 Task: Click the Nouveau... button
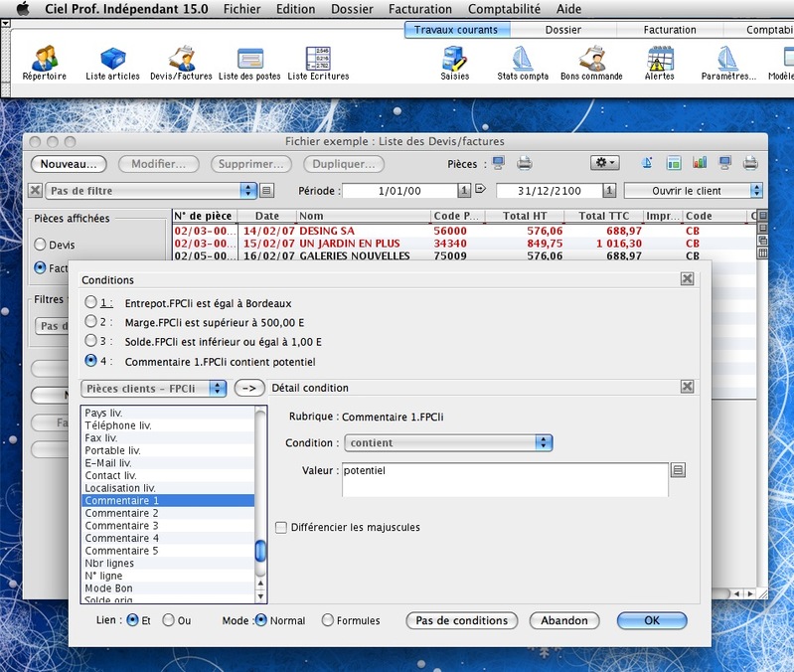(x=69, y=164)
